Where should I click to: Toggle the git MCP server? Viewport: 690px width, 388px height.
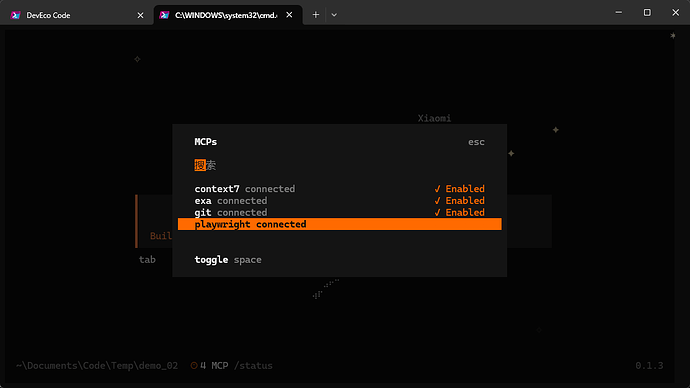(339, 212)
